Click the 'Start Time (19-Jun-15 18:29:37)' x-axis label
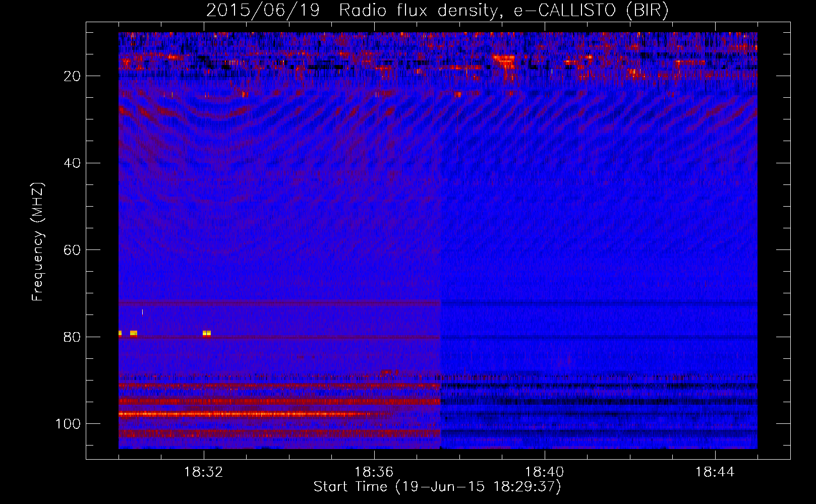This screenshot has width=816, height=504. point(437,487)
